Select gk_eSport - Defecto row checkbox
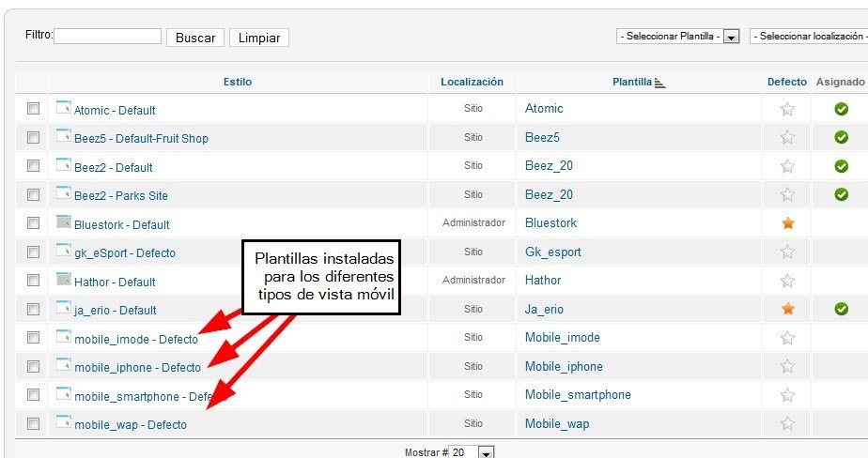Screen dimensions: 868x458 click(x=33, y=252)
